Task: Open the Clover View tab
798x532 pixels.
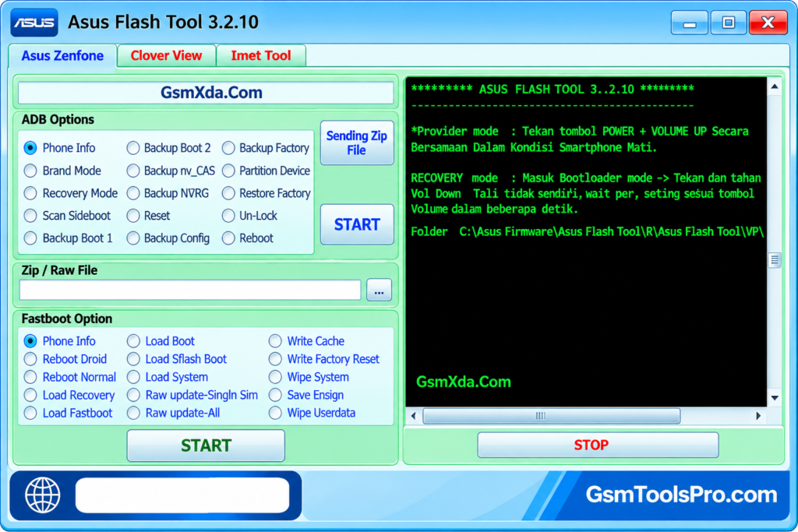Action: tap(167, 55)
